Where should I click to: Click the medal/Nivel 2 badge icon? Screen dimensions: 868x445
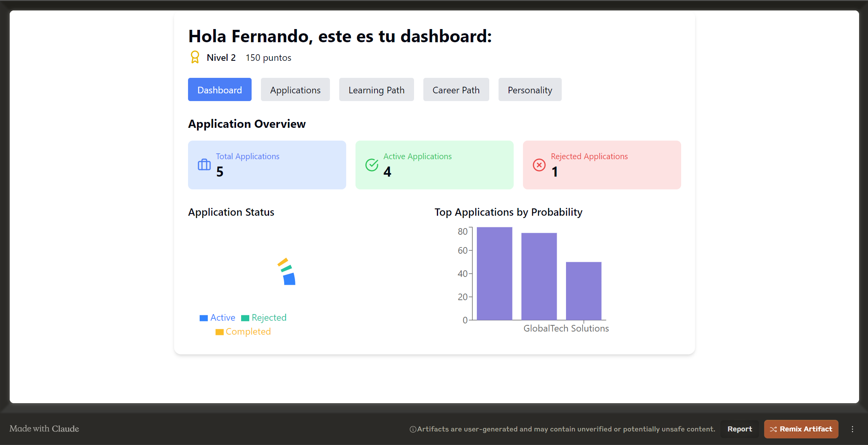coord(194,57)
